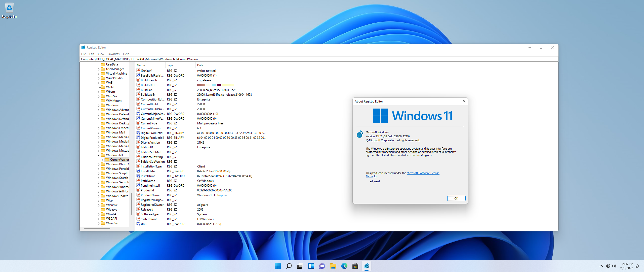This screenshot has width=644, height=272.
Task: Launch Teams Chat from the taskbar
Action: click(x=322, y=266)
